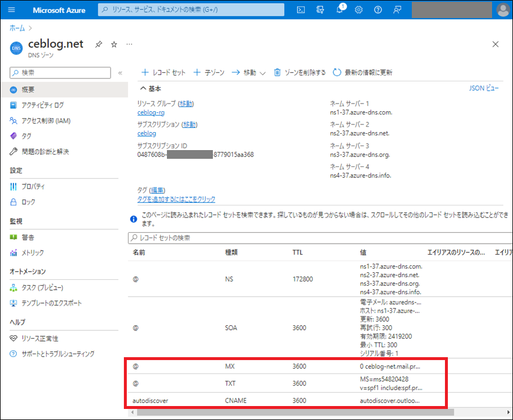Click 移動 link next to リソース グループ

click(186, 104)
